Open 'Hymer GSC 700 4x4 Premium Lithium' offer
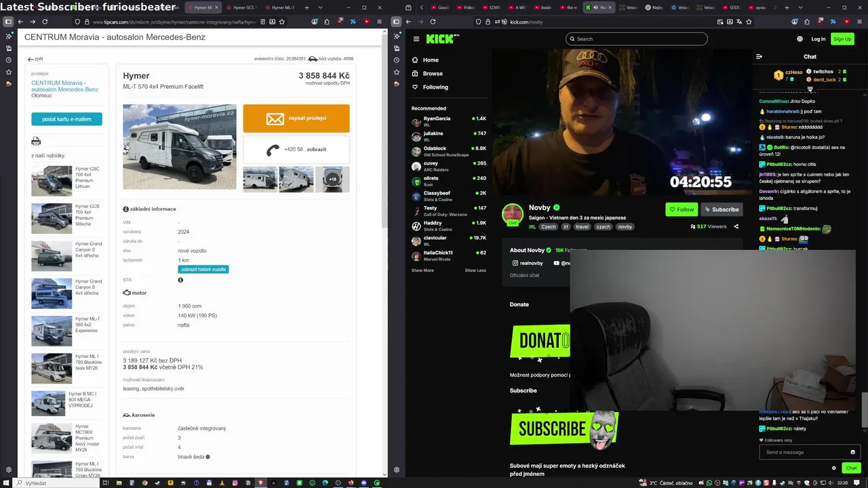The width and height of the screenshot is (868, 488). coord(66,181)
